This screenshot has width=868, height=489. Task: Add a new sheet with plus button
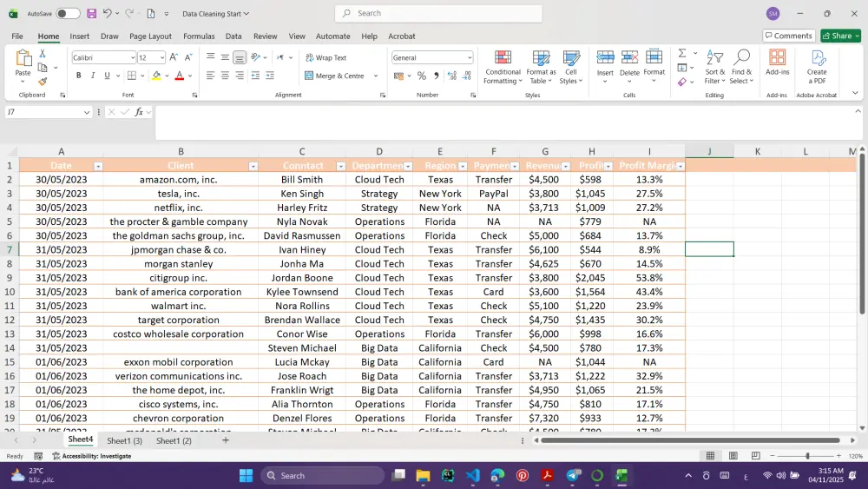[226, 440]
